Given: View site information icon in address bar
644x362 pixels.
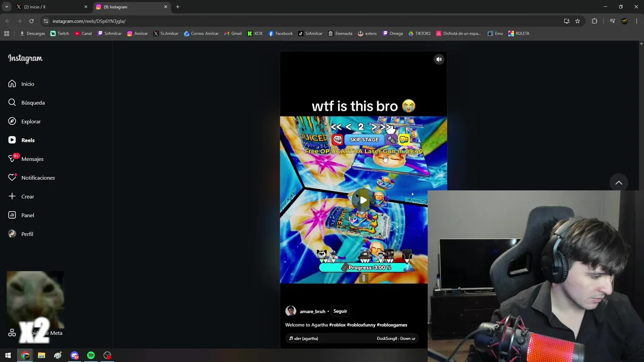Looking at the screenshot, I should coord(46,21).
